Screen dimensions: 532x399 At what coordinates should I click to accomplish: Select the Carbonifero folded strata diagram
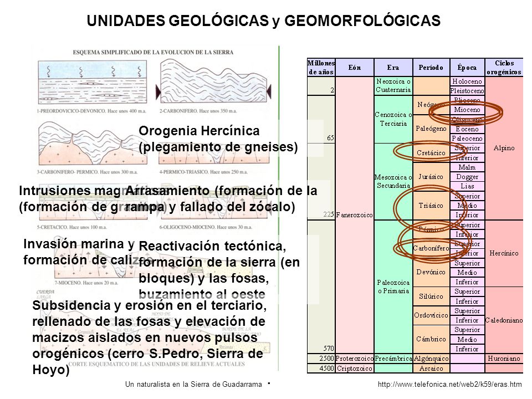pos(213,81)
